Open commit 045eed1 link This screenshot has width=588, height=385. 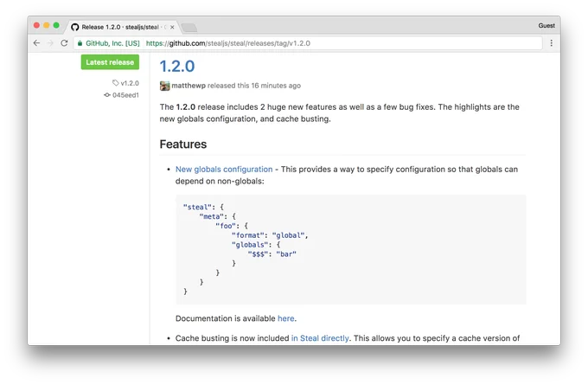[x=125, y=95]
